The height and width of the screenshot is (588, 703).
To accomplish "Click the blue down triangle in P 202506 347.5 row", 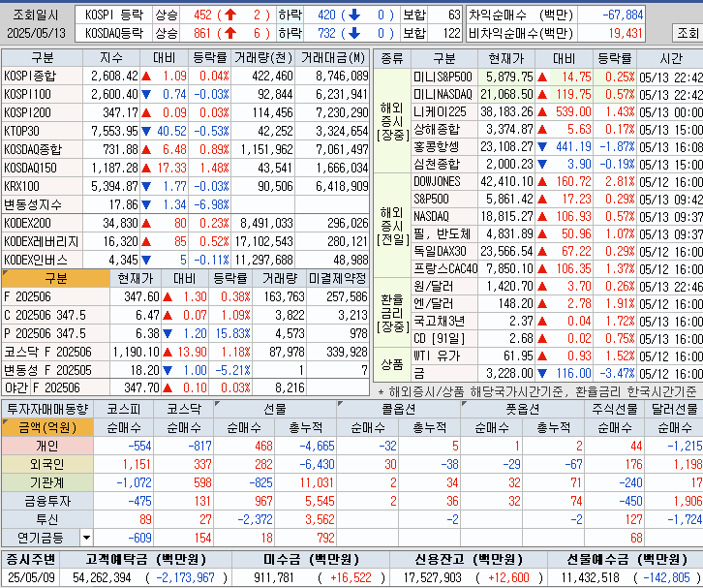I will click(168, 333).
